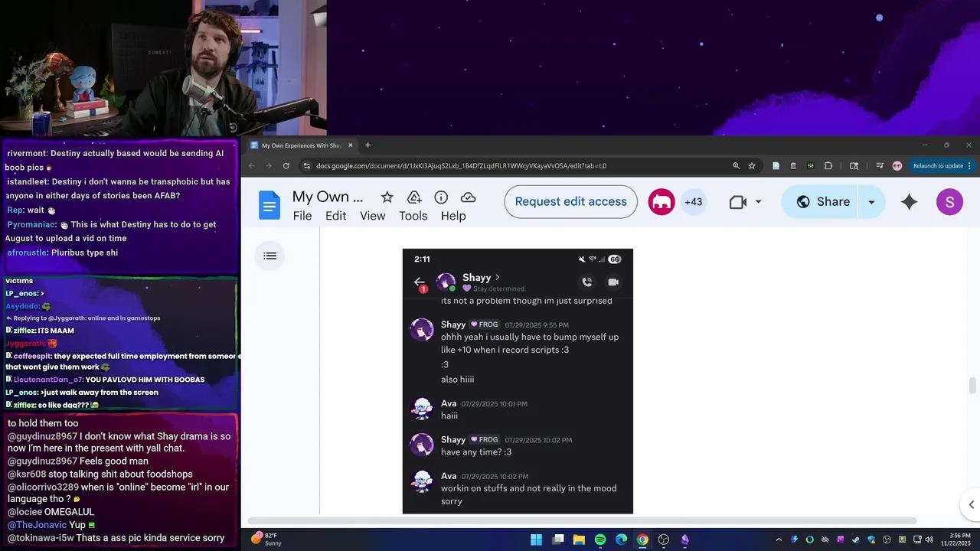Open the Windows Start menu
This screenshot has height=551, width=980.
pos(537,540)
